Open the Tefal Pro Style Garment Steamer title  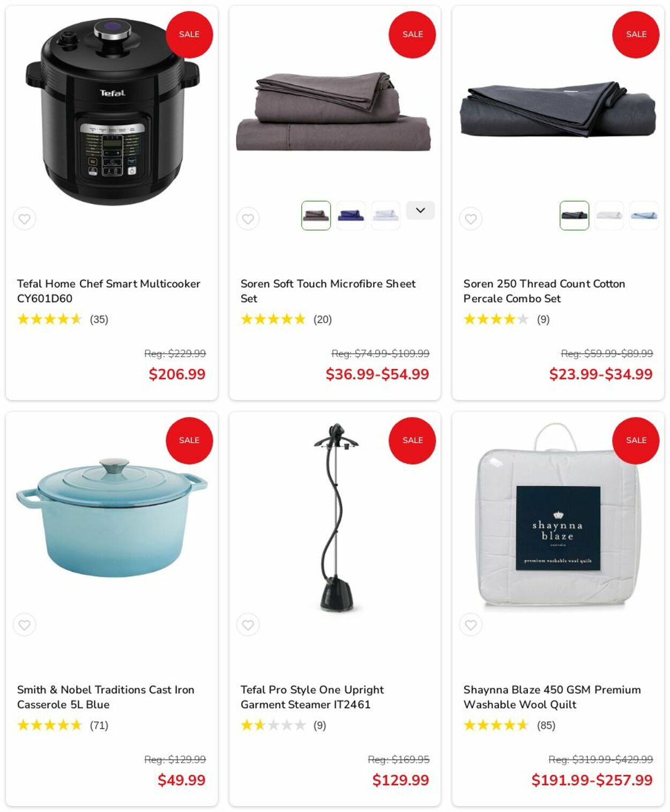[x=312, y=697]
